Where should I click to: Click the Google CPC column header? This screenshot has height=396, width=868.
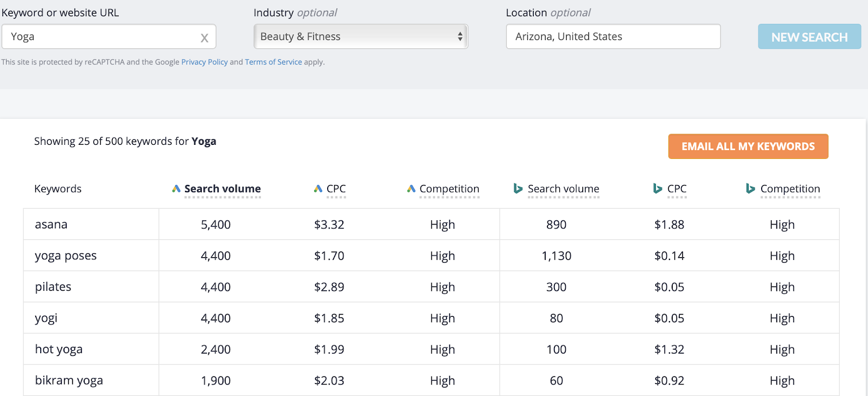pyautogui.click(x=336, y=189)
